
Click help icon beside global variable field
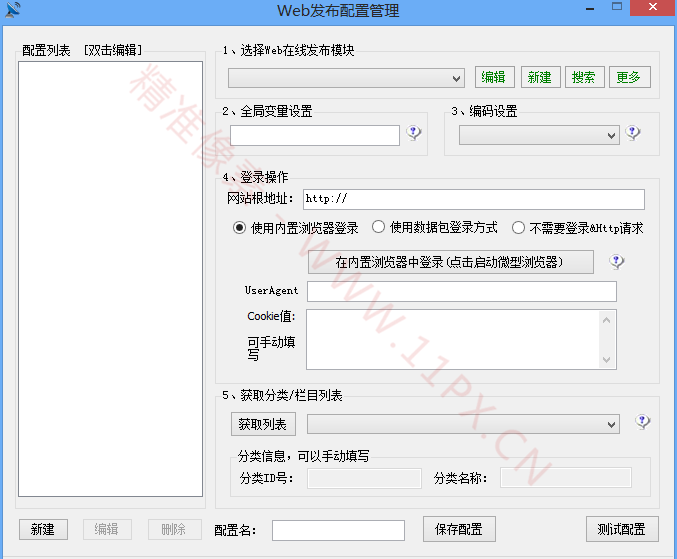click(414, 134)
